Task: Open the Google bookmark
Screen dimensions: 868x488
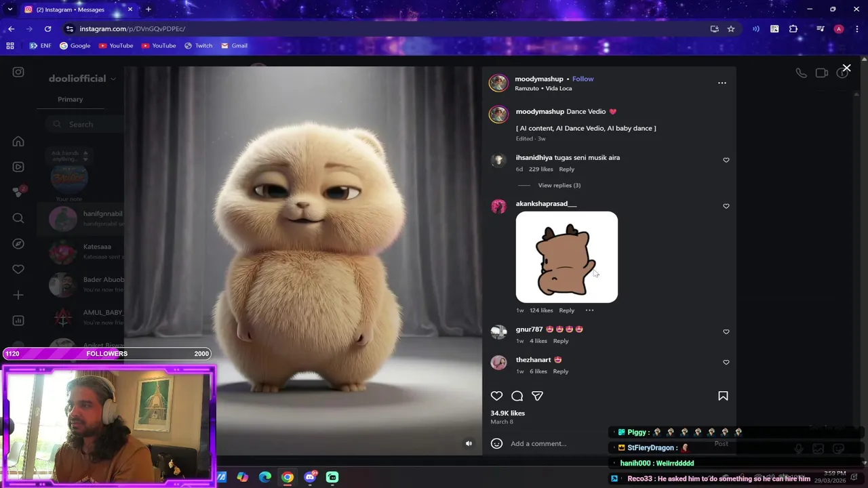Action: tap(75, 45)
